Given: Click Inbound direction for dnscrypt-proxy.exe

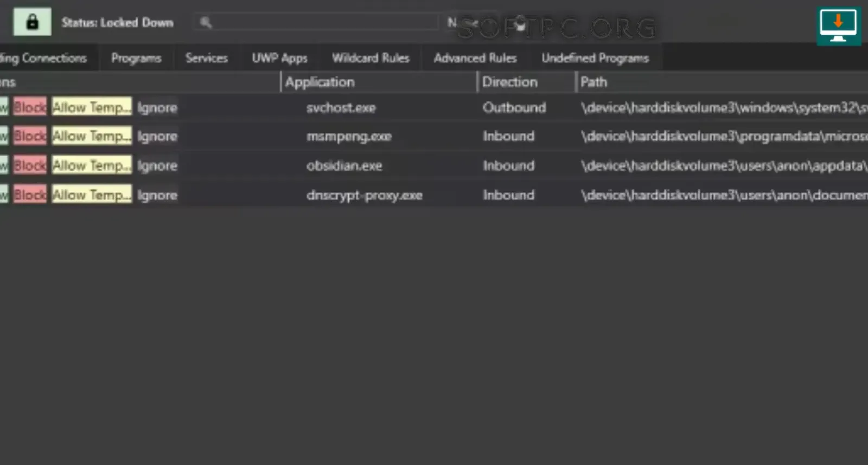Looking at the screenshot, I should [x=509, y=195].
